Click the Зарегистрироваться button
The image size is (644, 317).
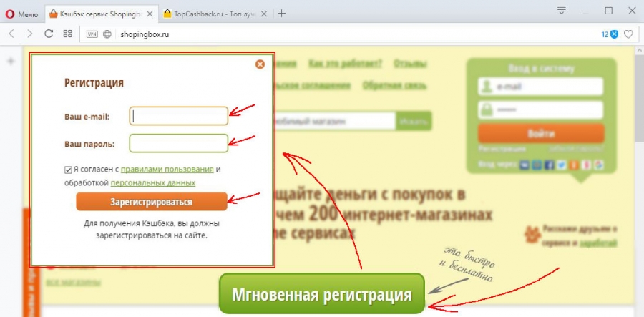point(152,202)
